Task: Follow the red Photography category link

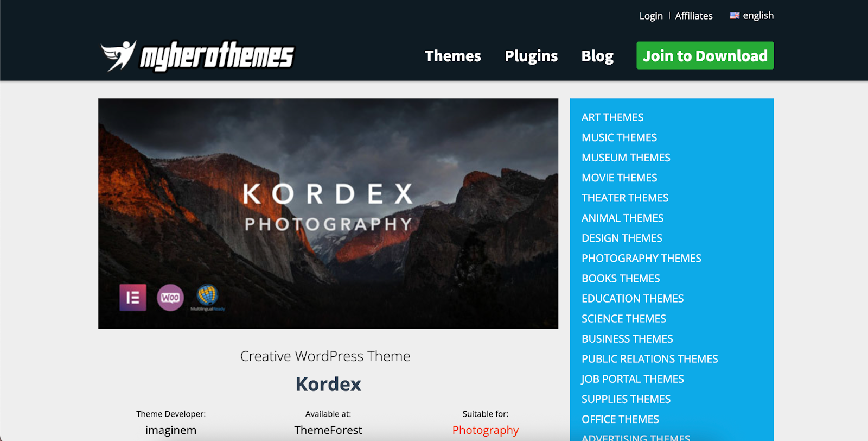Action: pos(486,430)
